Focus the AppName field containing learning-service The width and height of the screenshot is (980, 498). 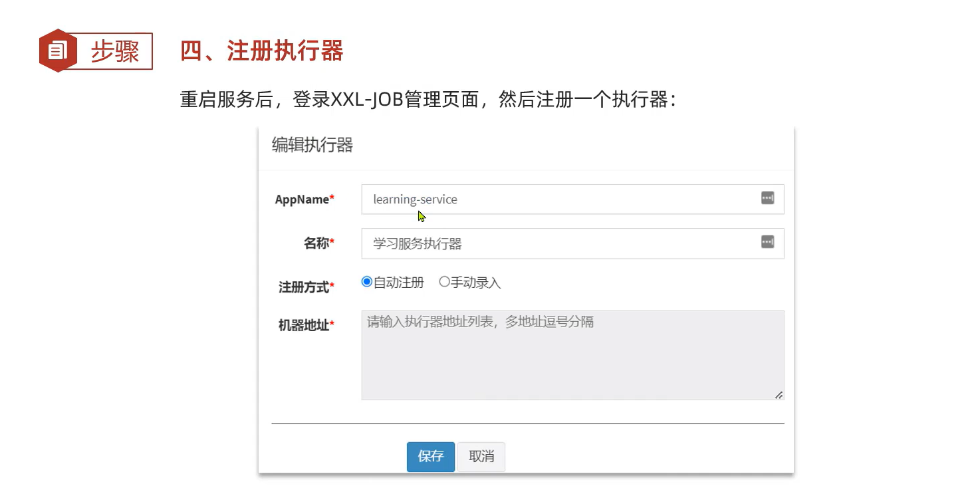click(558, 199)
